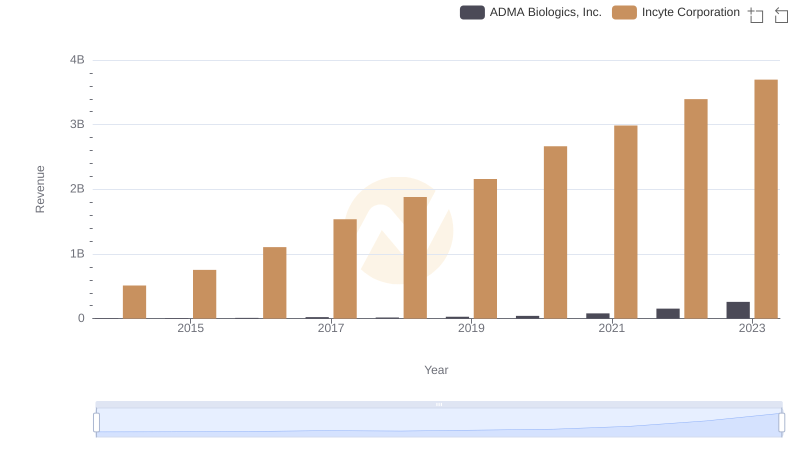Image resolution: width=800 pixels, height=461 pixels.
Task: Click the 0 y-axis label
Action: click(81, 318)
